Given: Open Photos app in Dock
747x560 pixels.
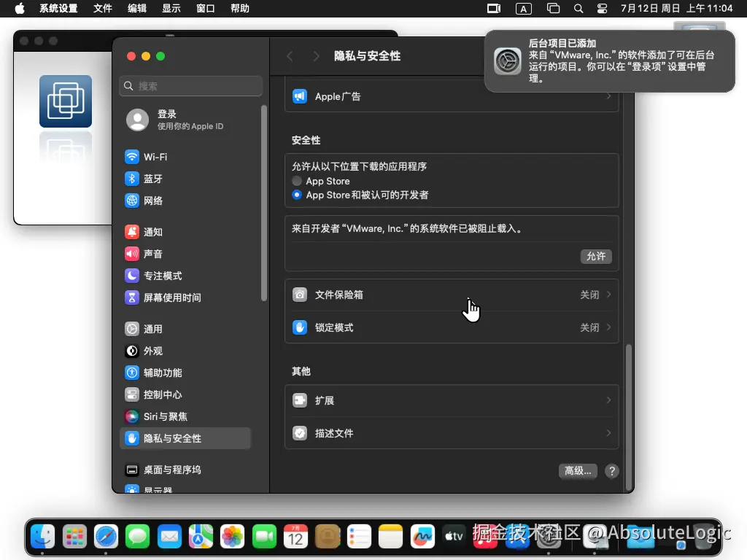Looking at the screenshot, I should point(233,537).
